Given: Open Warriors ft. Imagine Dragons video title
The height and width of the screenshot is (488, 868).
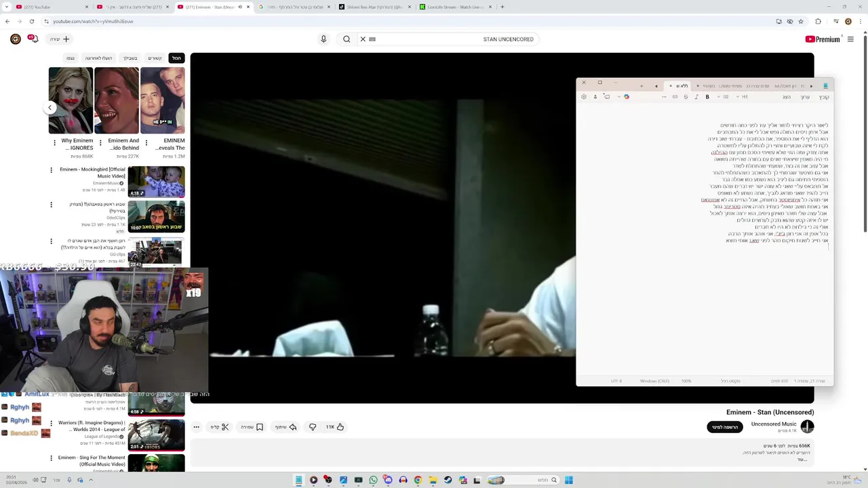Looking at the screenshot, I should coord(92,426).
